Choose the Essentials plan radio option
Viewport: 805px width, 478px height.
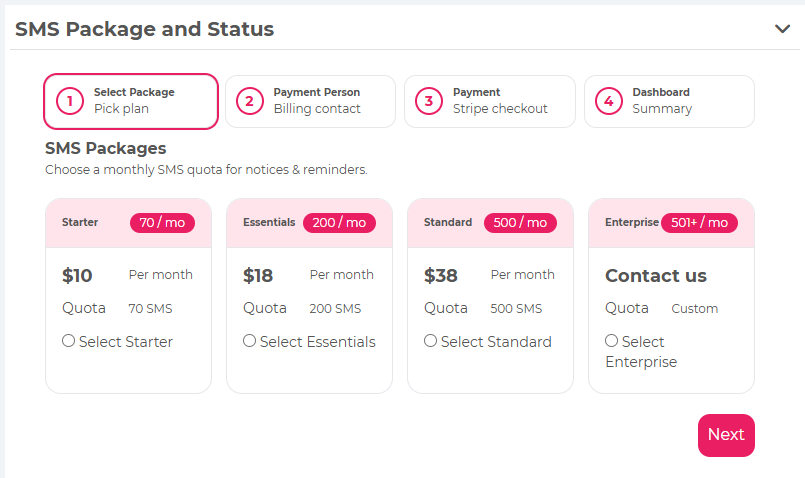coord(250,341)
